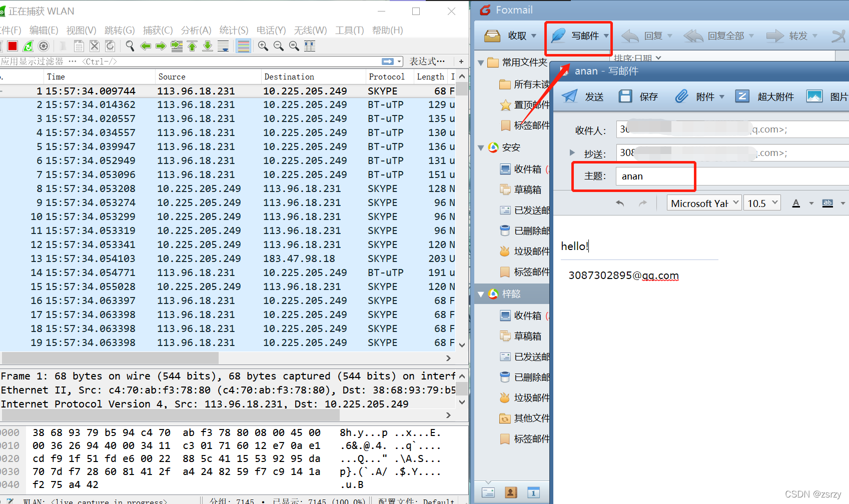Click Wireshark go to specific packet icon

click(x=177, y=46)
